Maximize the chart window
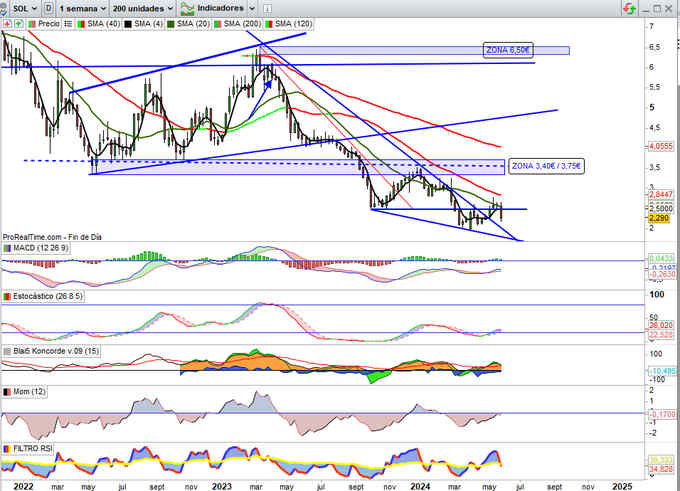This screenshot has height=491, width=680. pos(657,9)
